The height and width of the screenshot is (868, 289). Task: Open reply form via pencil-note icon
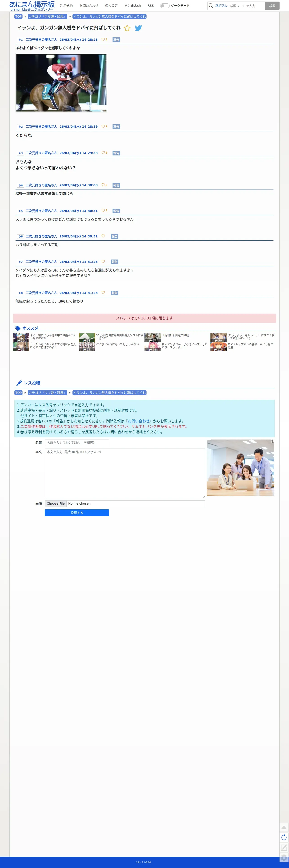pos(284,847)
